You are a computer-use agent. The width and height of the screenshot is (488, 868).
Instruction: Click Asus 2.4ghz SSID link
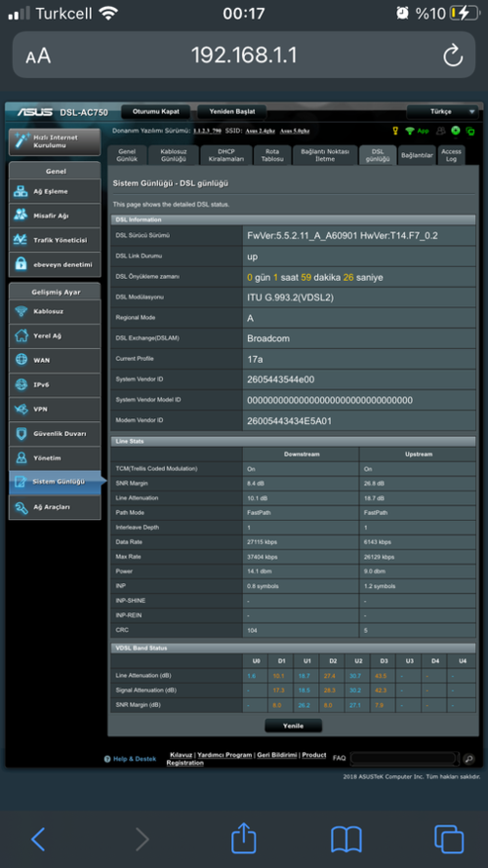tap(261, 132)
